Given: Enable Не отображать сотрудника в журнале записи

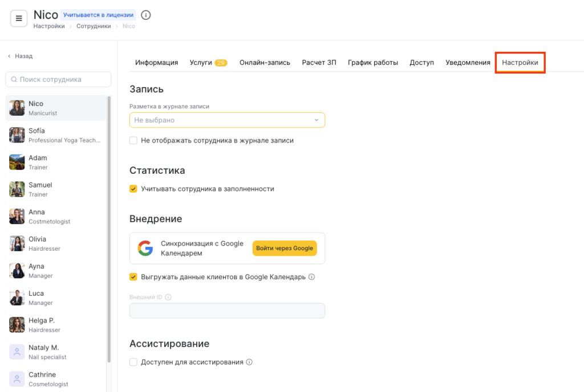Looking at the screenshot, I should tap(133, 140).
